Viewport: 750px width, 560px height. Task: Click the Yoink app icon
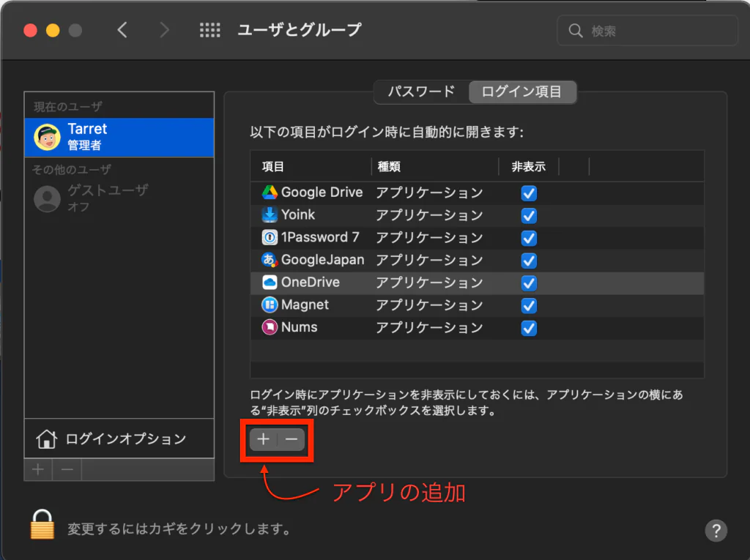click(270, 215)
